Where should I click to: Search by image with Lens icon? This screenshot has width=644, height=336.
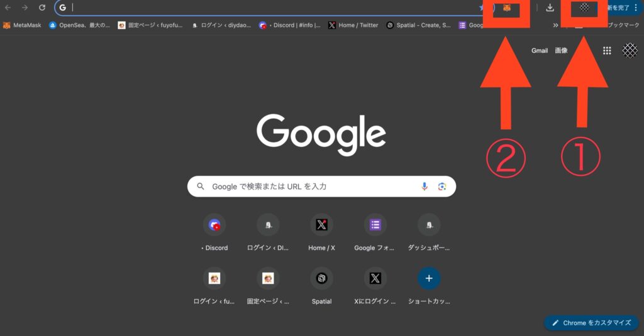click(x=442, y=187)
